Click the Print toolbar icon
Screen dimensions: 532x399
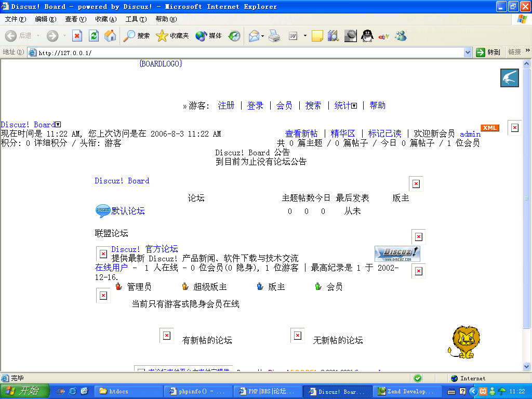[275, 36]
